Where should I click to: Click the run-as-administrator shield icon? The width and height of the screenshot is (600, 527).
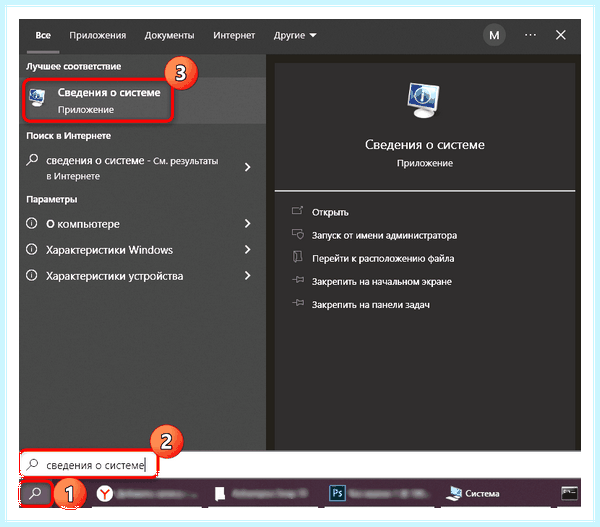tap(298, 234)
